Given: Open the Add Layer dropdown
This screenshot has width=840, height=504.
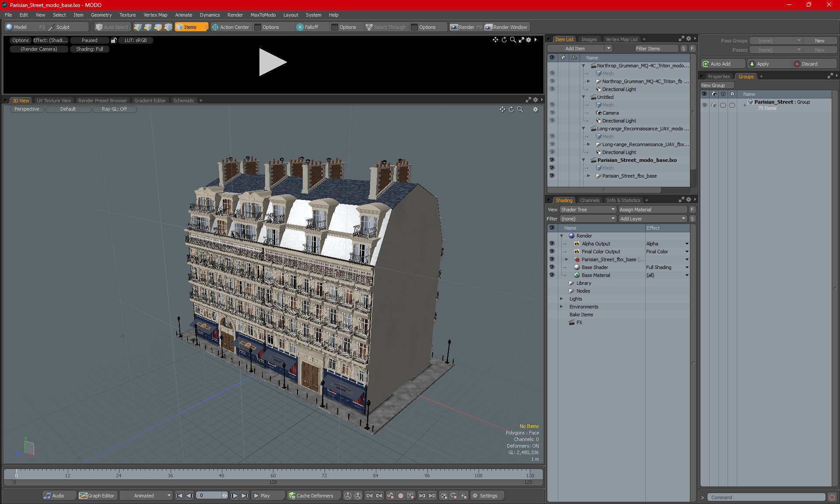Looking at the screenshot, I should pyautogui.click(x=653, y=219).
